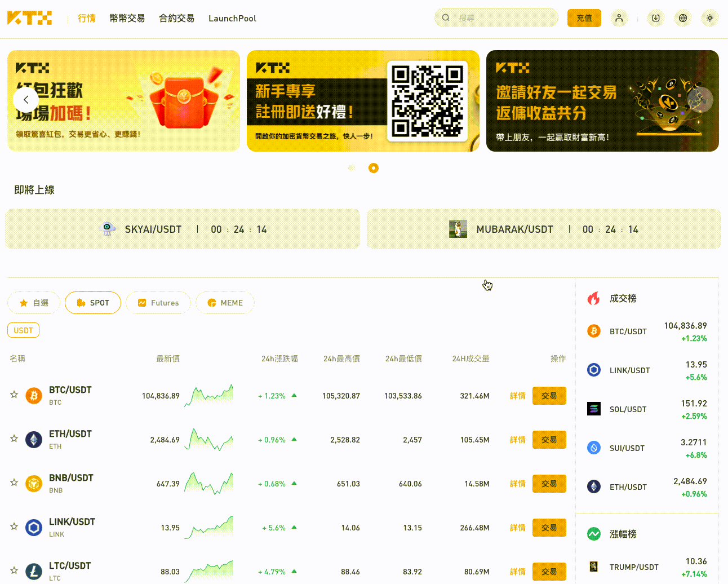Viewport: 728px width, 584px height.
Task: Click the Bitcoin coin icon in table
Action: pos(34,396)
